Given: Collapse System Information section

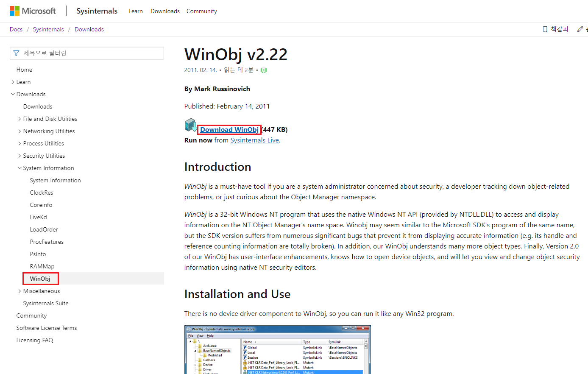Looking at the screenshot, I should [20, 168].
